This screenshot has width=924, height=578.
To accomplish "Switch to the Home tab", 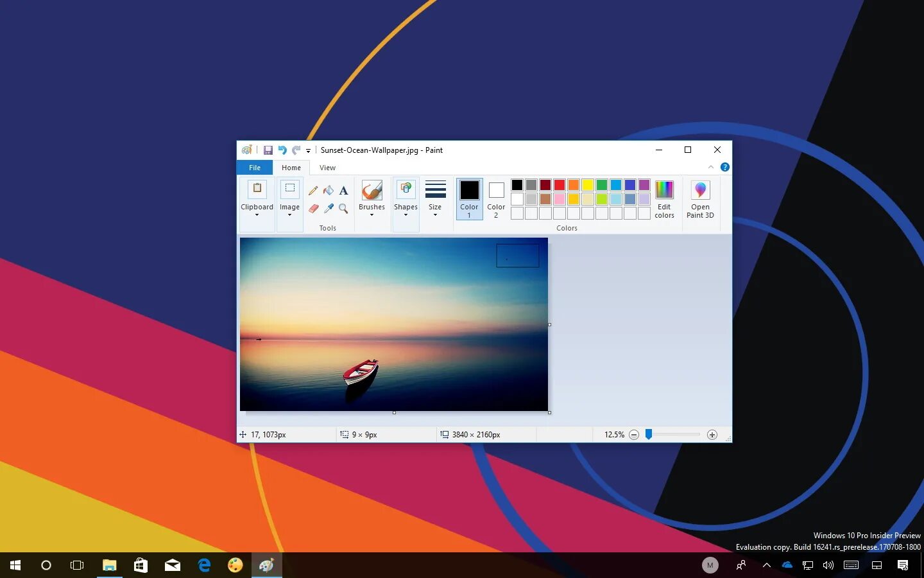I will coord(291,168).
